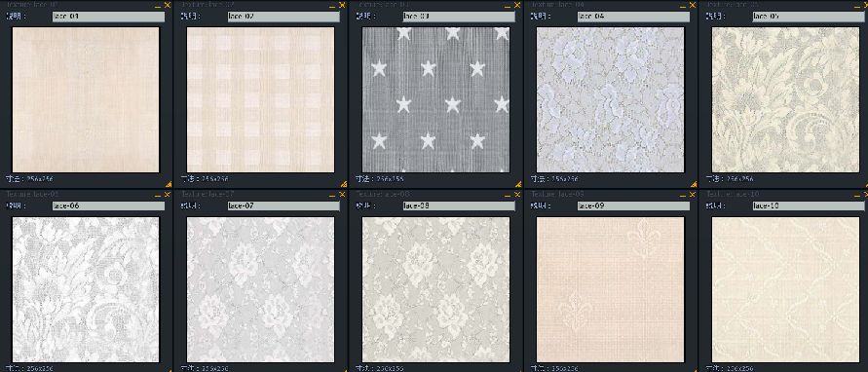Click the 256x256 size text under lace-04
Viewport: 868px width, 372px height.
tap(565, 179)
